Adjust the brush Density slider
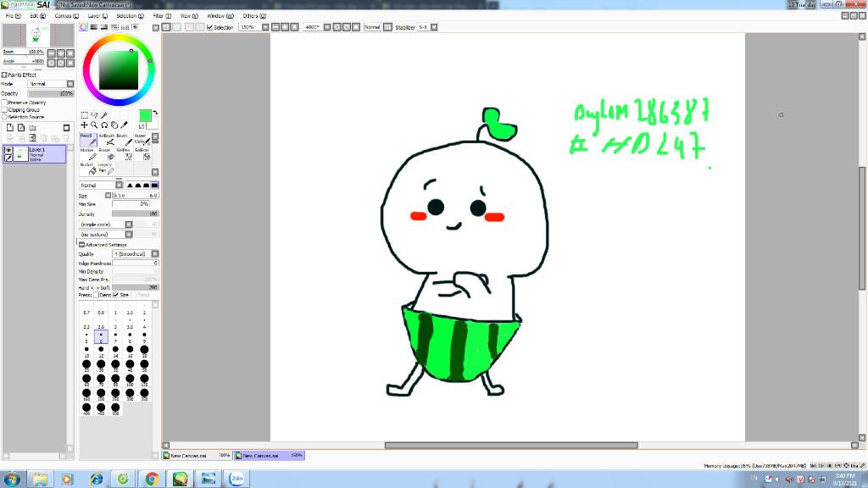This screenshot has height=488, width=868. [135, 213]
